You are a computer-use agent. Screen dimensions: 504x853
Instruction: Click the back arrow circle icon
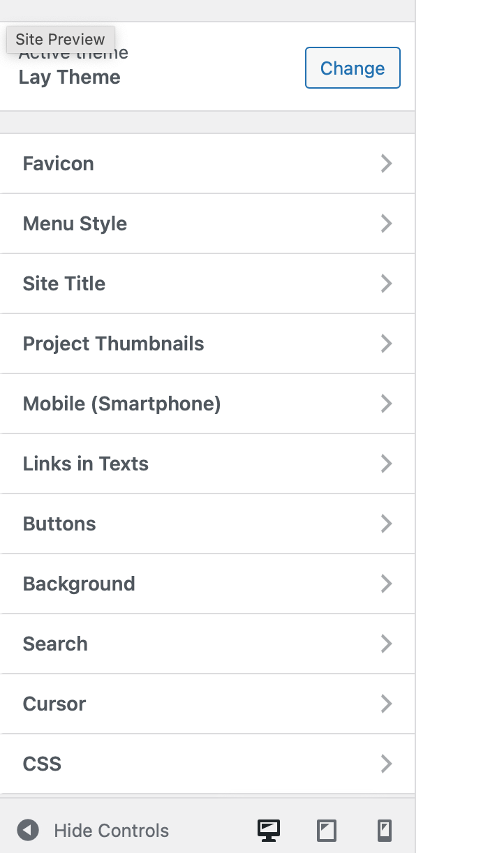pyautogui.click(x=27, y=830)
